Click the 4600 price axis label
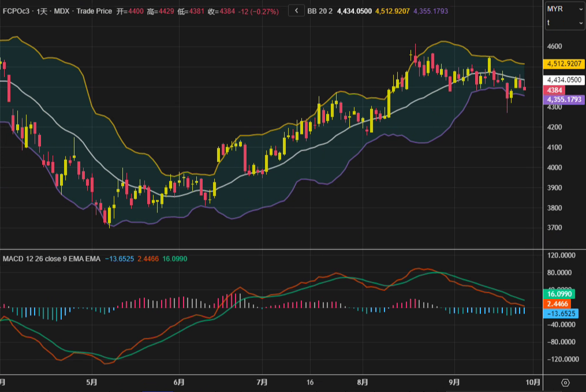Screen dimensions: 586x392 point(554,46)
